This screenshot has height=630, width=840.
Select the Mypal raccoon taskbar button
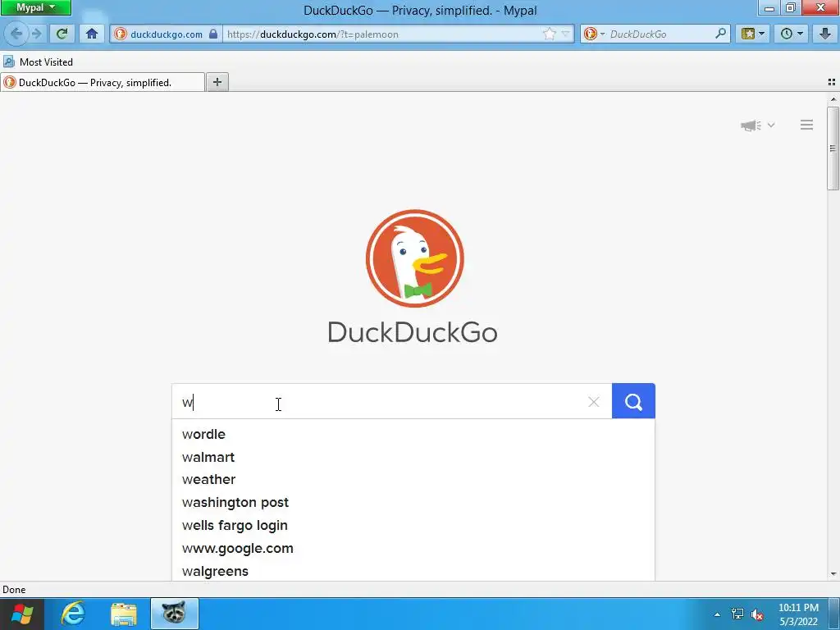click(x=175, y=614)
